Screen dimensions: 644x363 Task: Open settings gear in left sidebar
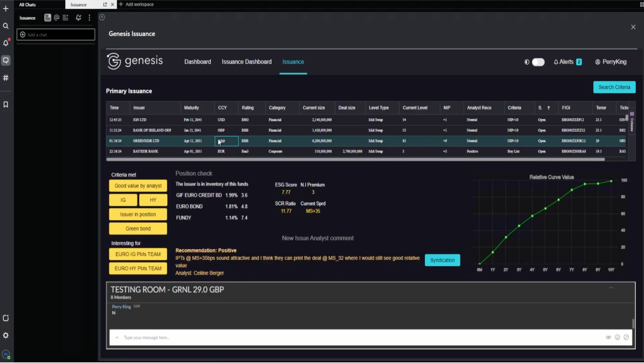coord(6,336)
